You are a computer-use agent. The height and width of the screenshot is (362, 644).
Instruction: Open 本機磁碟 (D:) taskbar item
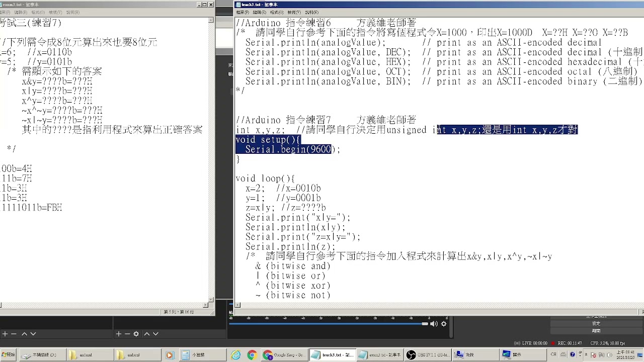(43, 355)
